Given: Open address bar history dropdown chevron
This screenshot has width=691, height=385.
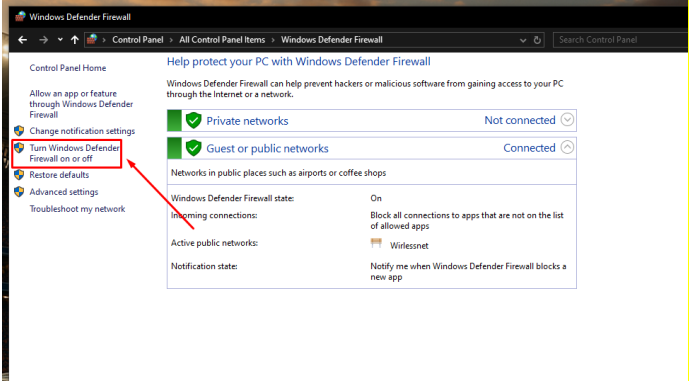Looking at the screenshot, I should 523,40.
